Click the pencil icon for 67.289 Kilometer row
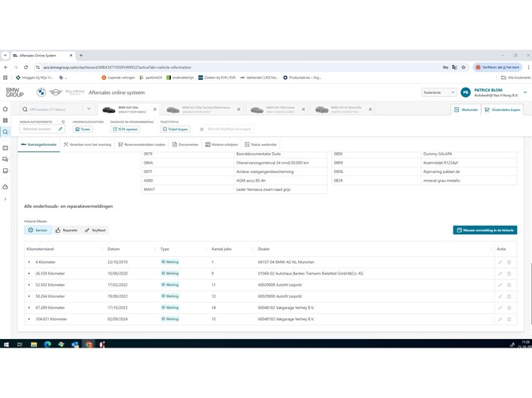The height and width of the screenshot is (398, 532). (500, 308)
